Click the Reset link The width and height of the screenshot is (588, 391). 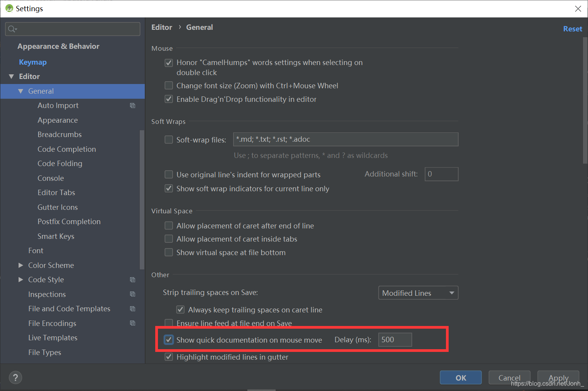[573, 29]
